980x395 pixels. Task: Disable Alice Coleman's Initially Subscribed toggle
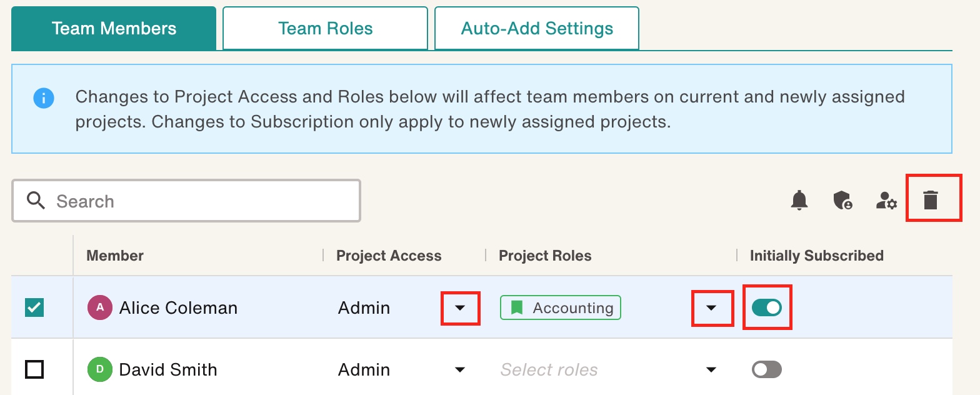[767, 307]
